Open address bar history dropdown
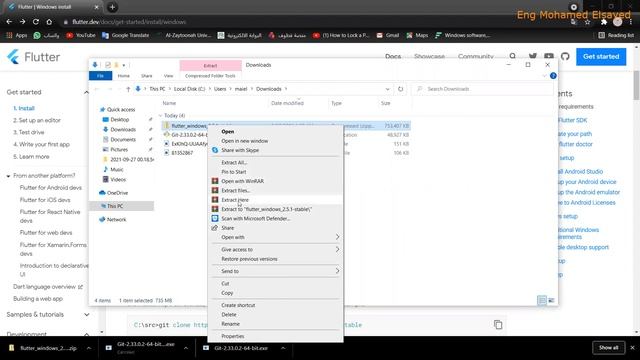Image resolution: width=640 pixels, height=360 pixels. [387, 89]
